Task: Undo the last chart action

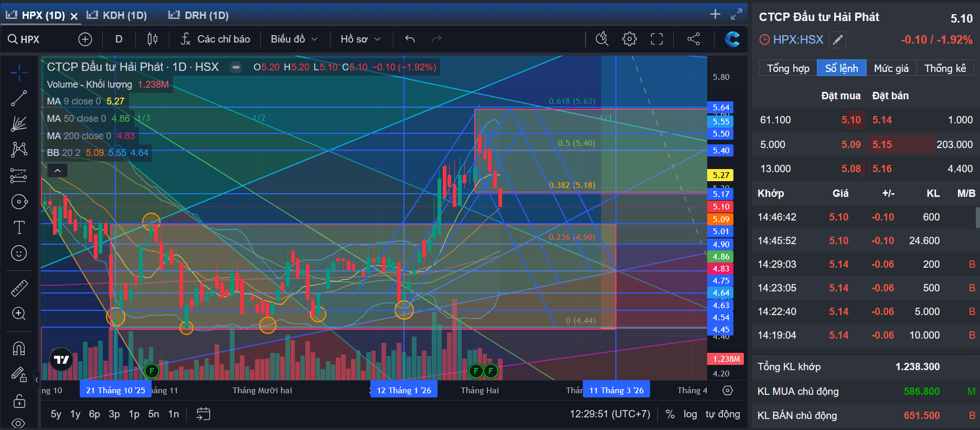Action: point(410,39)
